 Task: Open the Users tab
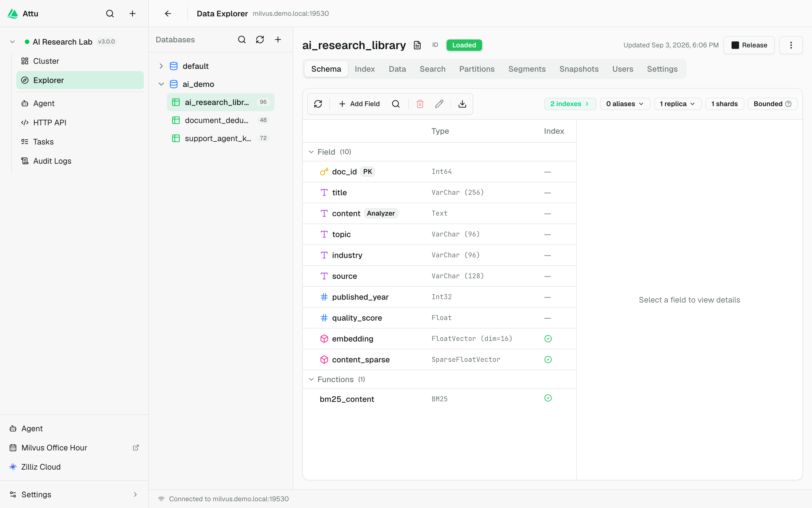point(623,69)
